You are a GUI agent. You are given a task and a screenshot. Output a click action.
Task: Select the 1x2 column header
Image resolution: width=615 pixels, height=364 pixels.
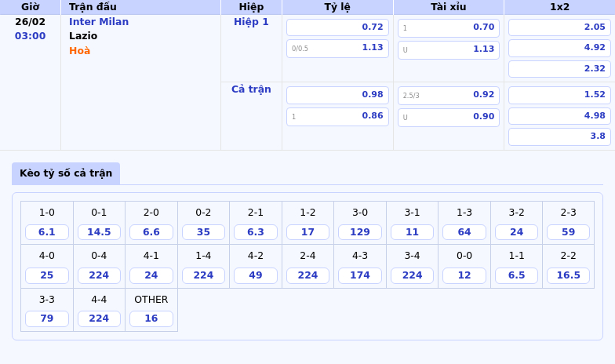coord(560,6)
